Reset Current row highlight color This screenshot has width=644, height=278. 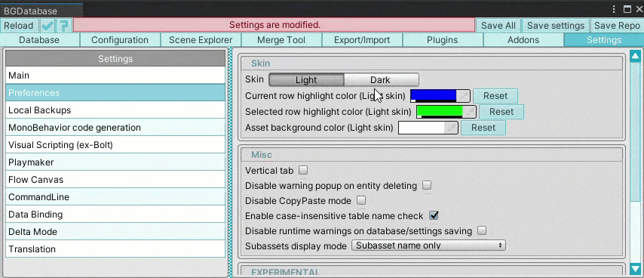495,96
